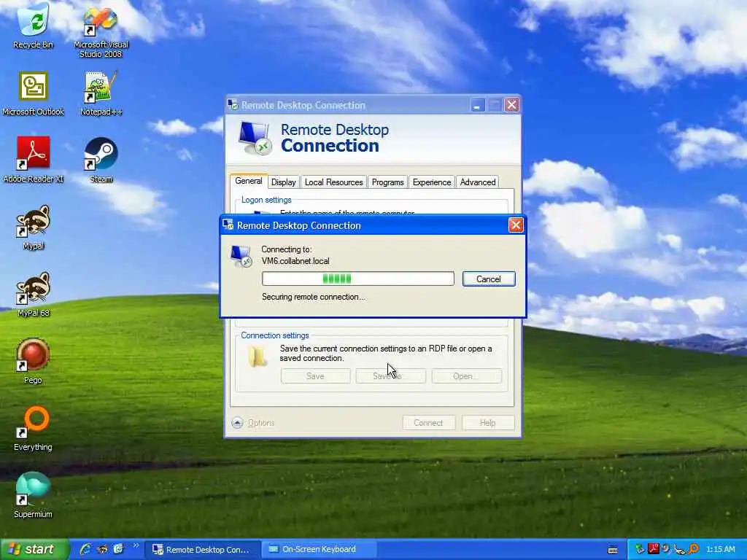Click the network connection tray icon
Viewport: 747px width, 560px height.
pyautogui.click(x=681, y=550)
